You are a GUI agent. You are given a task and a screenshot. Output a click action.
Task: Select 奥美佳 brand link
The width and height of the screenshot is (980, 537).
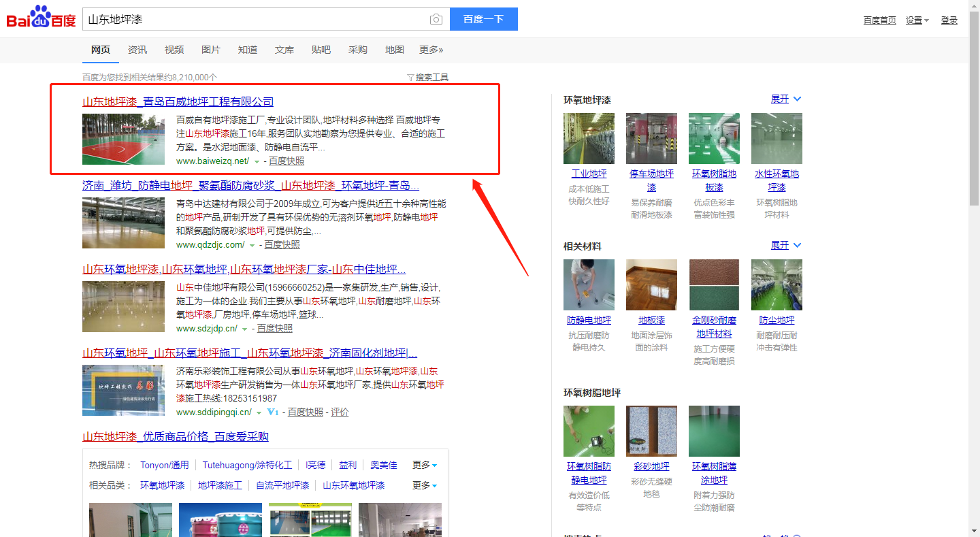click(x=384, y=466)
